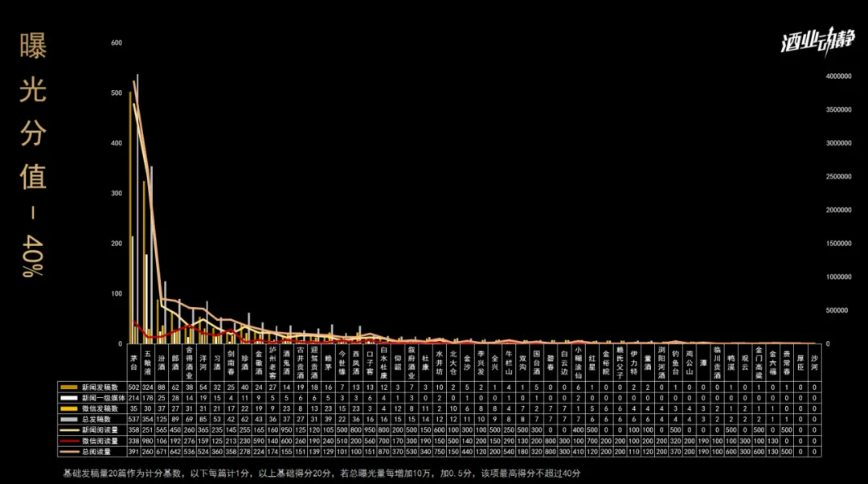Screen dimensions: 868x484
Task: Click the 珍酒 column header
Action: pyautogui.click(x=244, y=363)
